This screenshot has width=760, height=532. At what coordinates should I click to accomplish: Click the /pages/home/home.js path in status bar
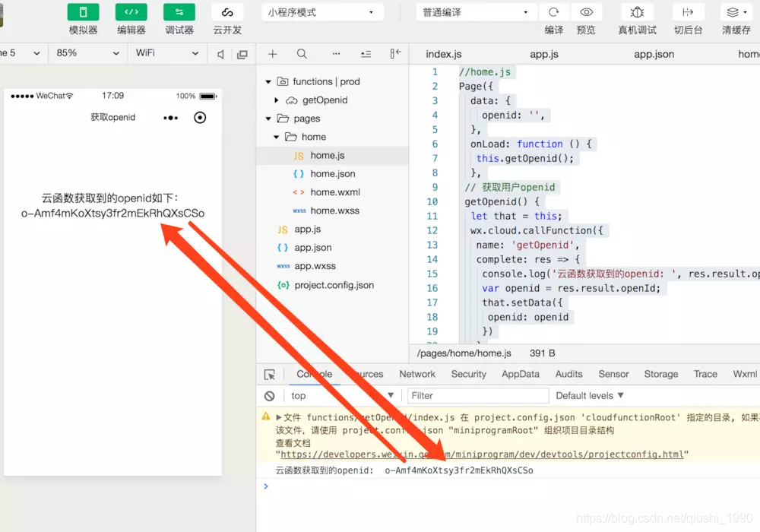(x=464, y=353)
